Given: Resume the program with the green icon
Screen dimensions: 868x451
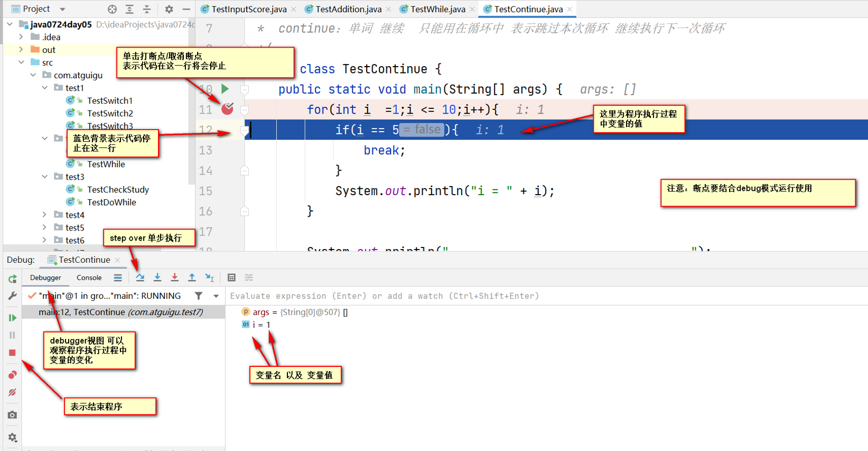Looking at the screenshot, I should (12, 318).
